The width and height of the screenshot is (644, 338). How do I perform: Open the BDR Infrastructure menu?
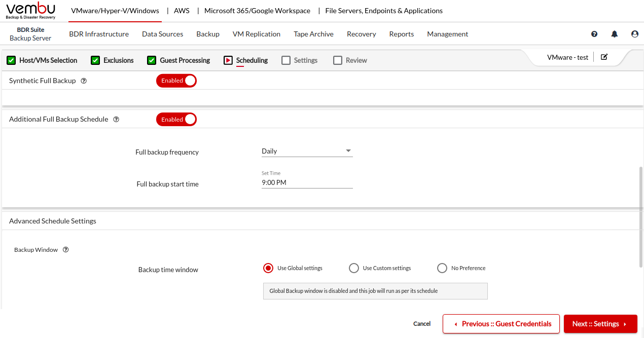(99, 34)
